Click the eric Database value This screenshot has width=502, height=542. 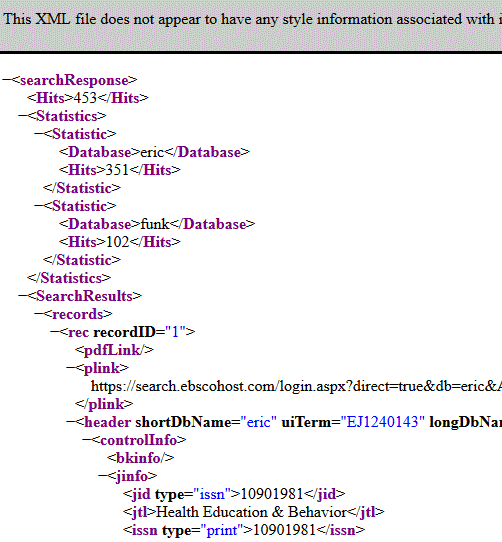pyautogui.click(x=152, y=152)
